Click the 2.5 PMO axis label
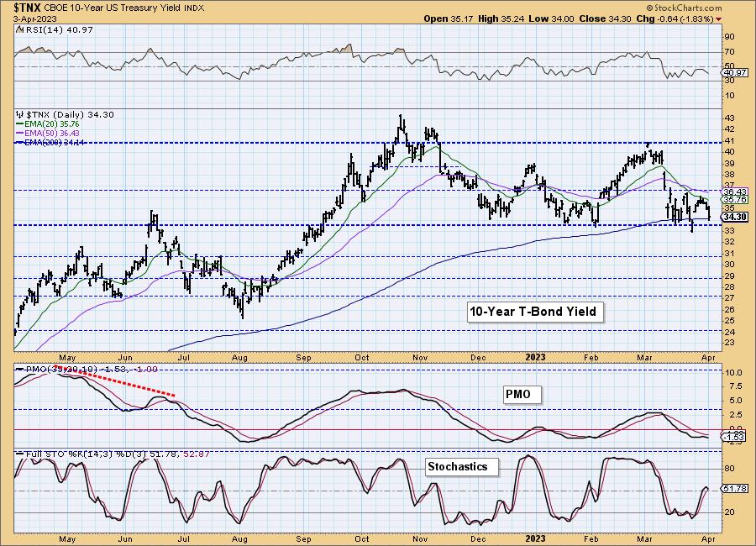 pyautogui.click(x=735, y=415)
